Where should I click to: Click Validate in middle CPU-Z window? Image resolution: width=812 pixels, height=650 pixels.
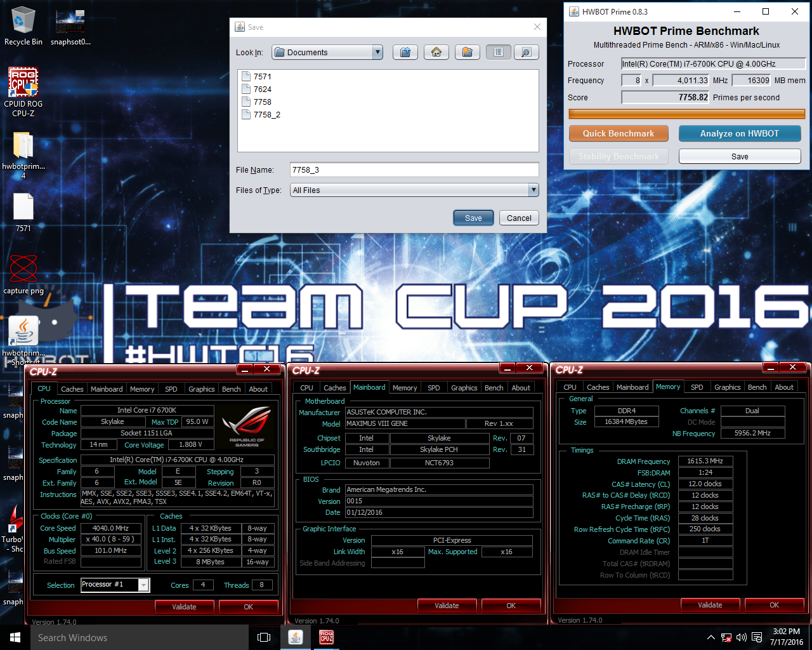pos(447,606)
